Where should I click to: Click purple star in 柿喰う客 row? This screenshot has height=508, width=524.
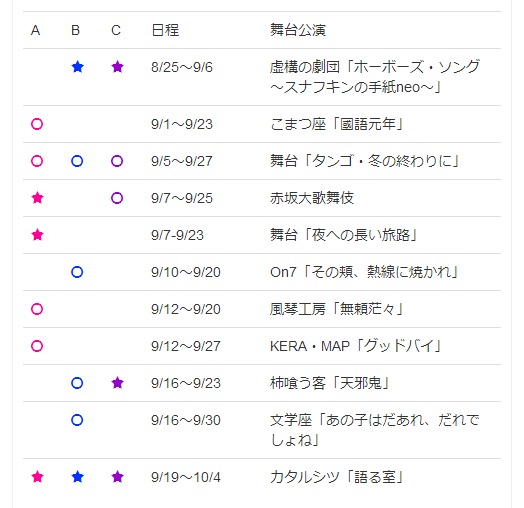click(x=117, y=383)
